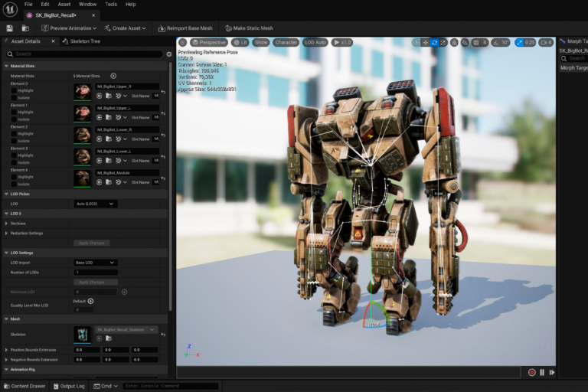This screenshot has width=588, height=392.
Task: Click the Perspective view mode button
Action: (209, 42)
